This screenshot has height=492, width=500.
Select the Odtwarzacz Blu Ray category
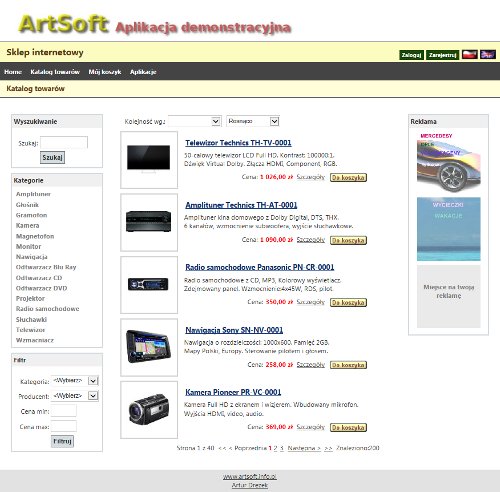click(x=46, y=267)
